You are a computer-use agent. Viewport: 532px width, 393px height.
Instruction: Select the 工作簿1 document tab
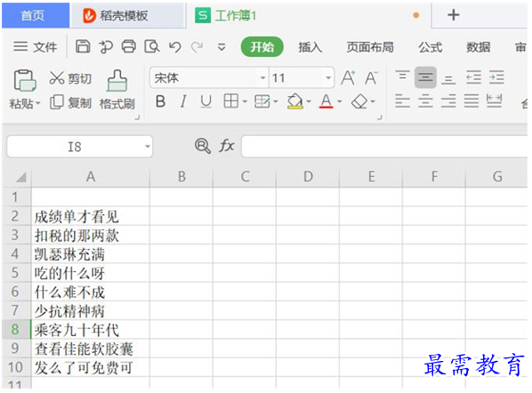309,16
